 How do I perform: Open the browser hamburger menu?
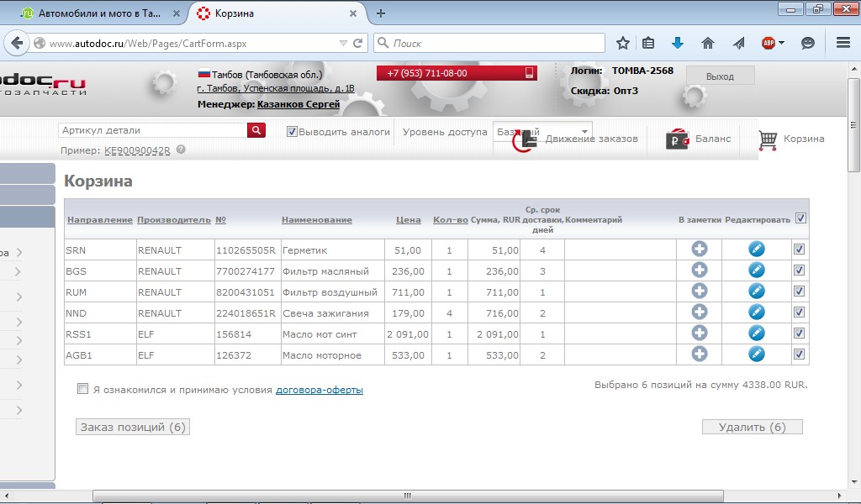click(x=843, y=43)
